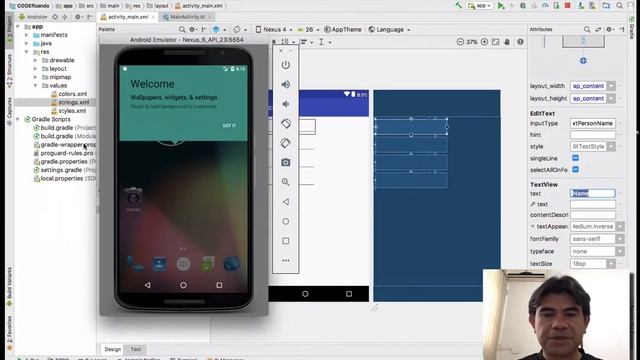
Task: Select the Text tab
Action: [x=136, y=349]
